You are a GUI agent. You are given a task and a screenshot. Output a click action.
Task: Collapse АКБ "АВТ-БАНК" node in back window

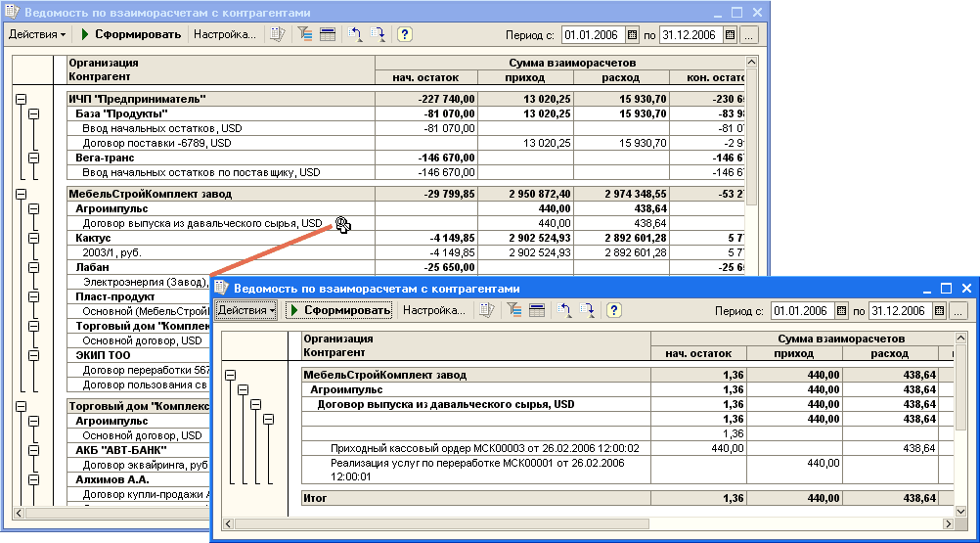(x=34, y=450)
